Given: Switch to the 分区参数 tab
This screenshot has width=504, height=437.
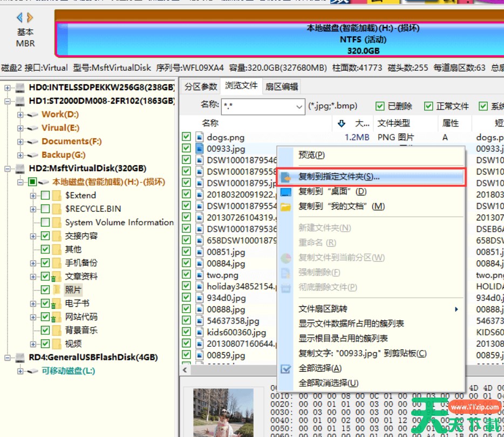Looking at the screenshot, I should tap(201, 86).
